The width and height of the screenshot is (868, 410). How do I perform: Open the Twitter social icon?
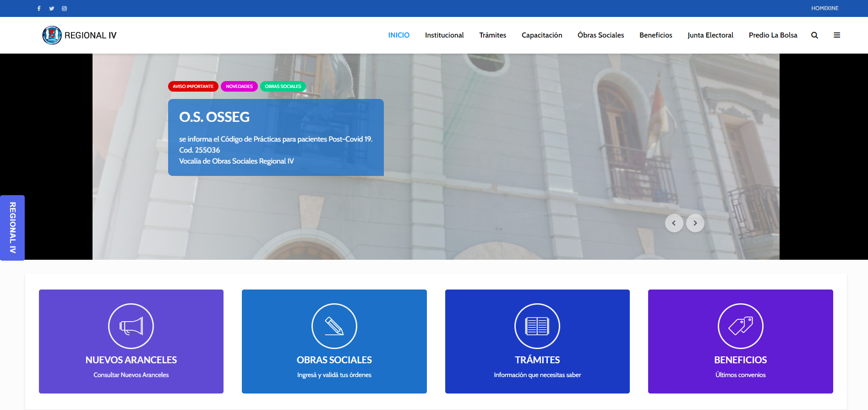(52, 8)
